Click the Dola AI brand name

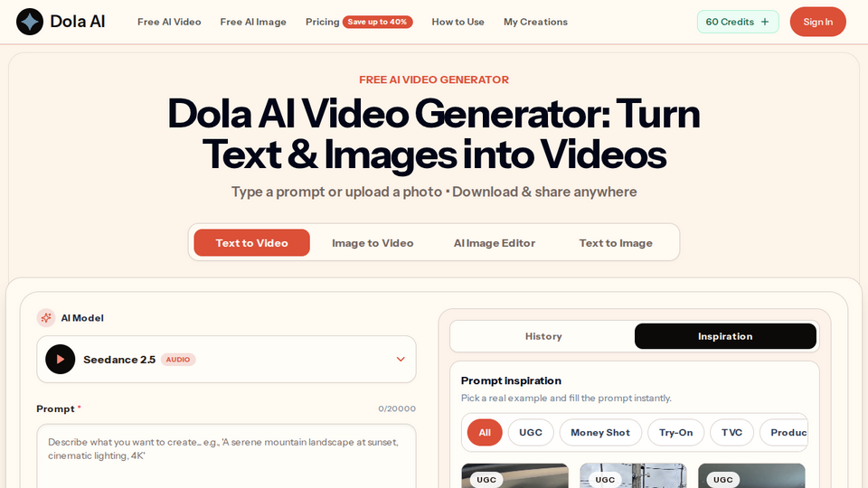78,22
